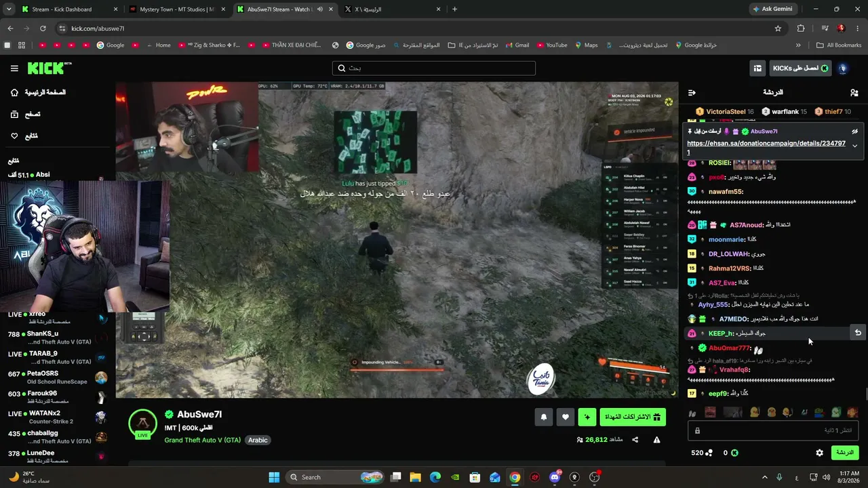This screenshot has width=868, height=488.
Task: Open the Kick sidebar hamburger menu
Action: (x=14, y=68)
